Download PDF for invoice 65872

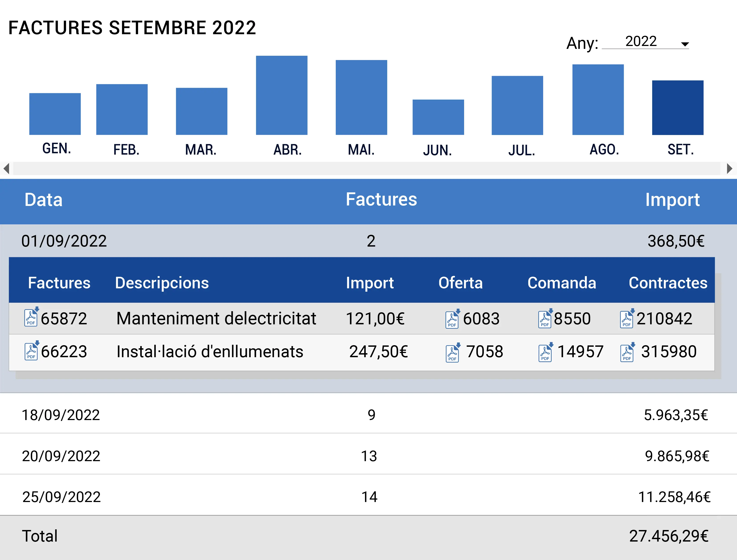(x=31, y=317)
